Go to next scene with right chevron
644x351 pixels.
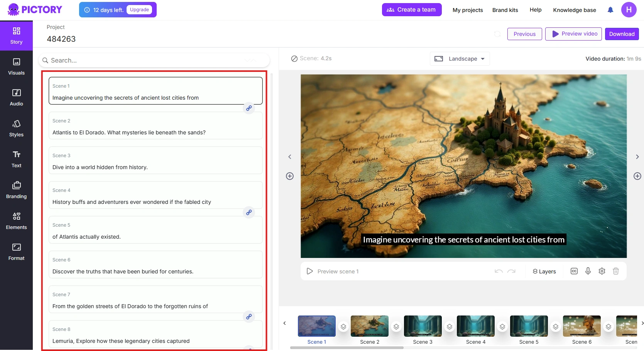pos(637,157)
